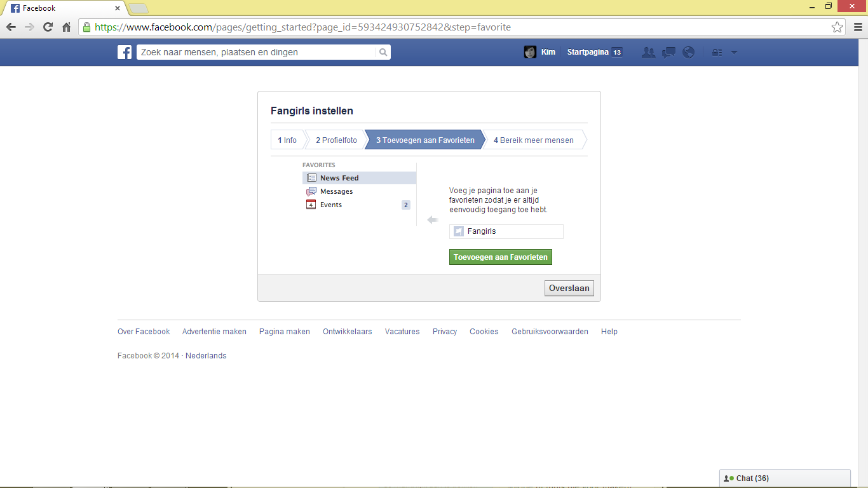Open Chrome hamburger menu
The width and height of the screenshot is (868, 488).
(857, 27)
